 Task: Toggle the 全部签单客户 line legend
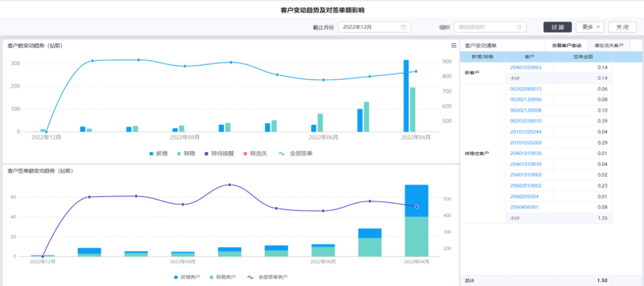pos(267,277)
